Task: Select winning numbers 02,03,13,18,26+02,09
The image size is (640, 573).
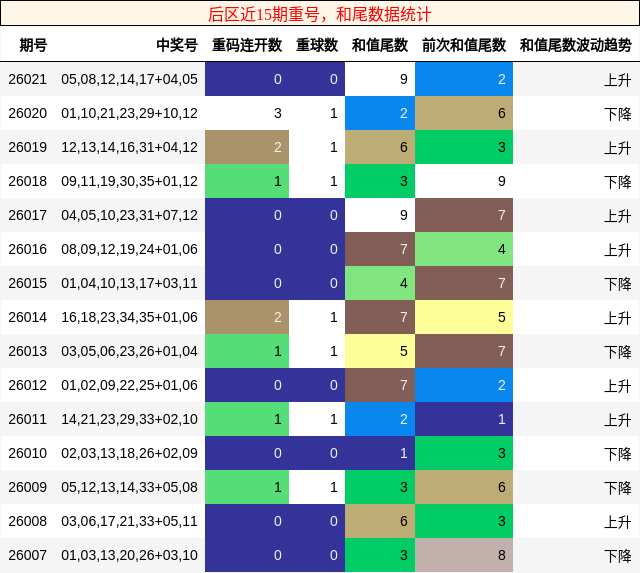Action: (129, 453)
